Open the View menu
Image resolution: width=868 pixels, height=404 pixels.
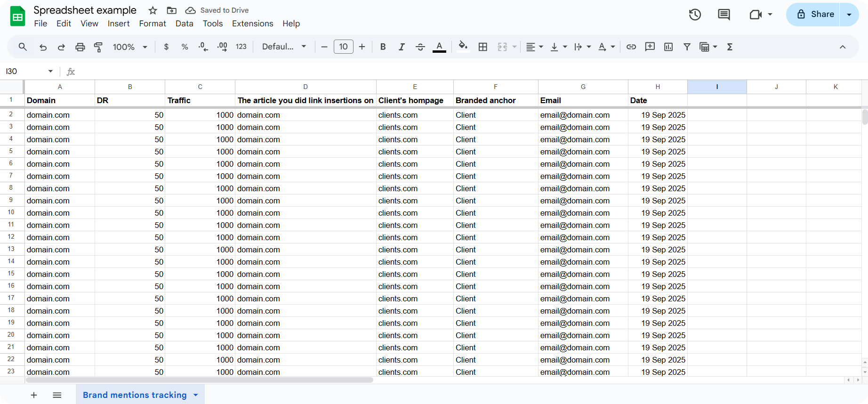(89, 24)
